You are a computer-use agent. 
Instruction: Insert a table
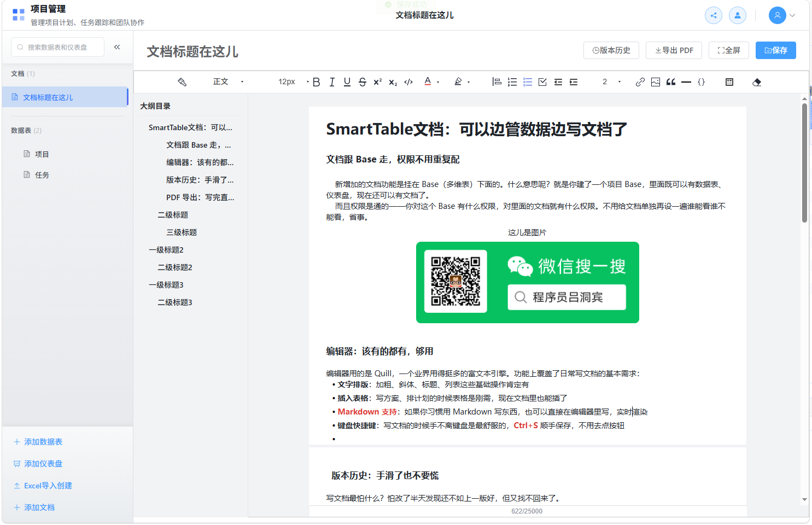729,82
